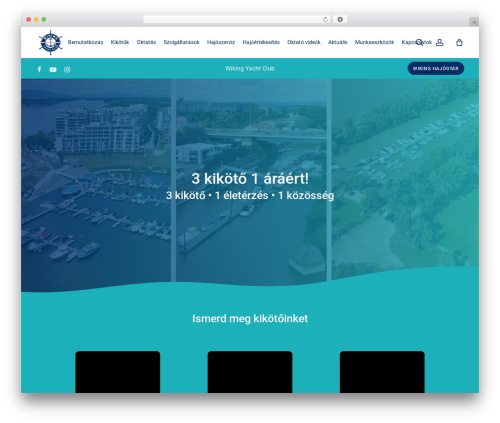The image size is (500, 423).
Task: Click the Wiking Yacht Club banner text
Action: tap(250, 68)
